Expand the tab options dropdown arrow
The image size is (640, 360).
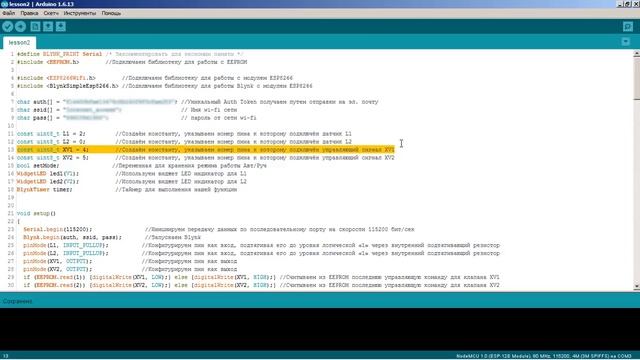click(x=626, y=42)
